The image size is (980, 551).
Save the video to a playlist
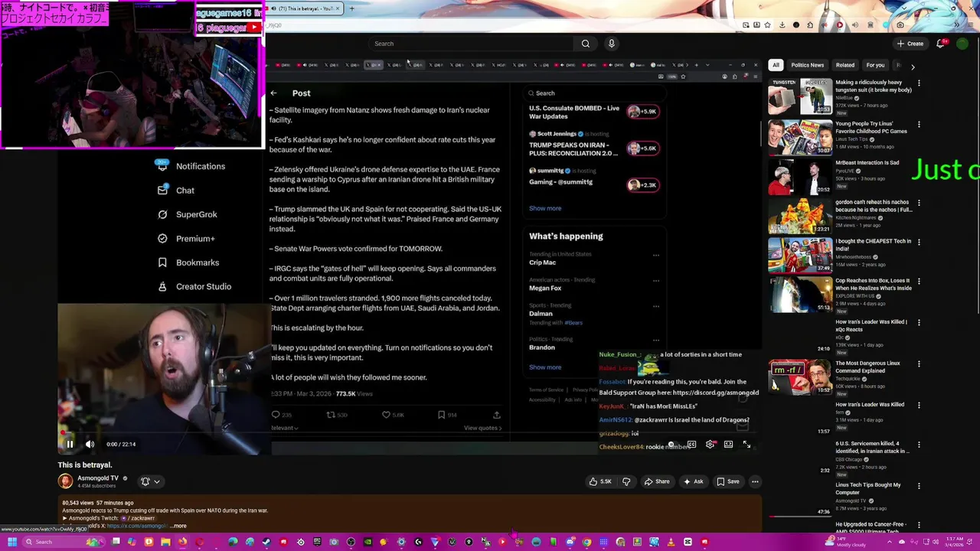pyautogui.click(x=727, y=481)
